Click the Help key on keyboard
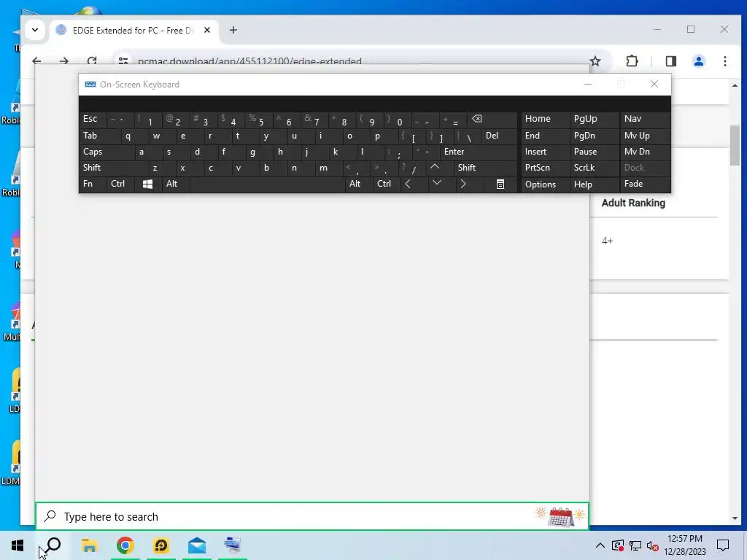Viewport: 747px width, 560px height. point(594,184)
